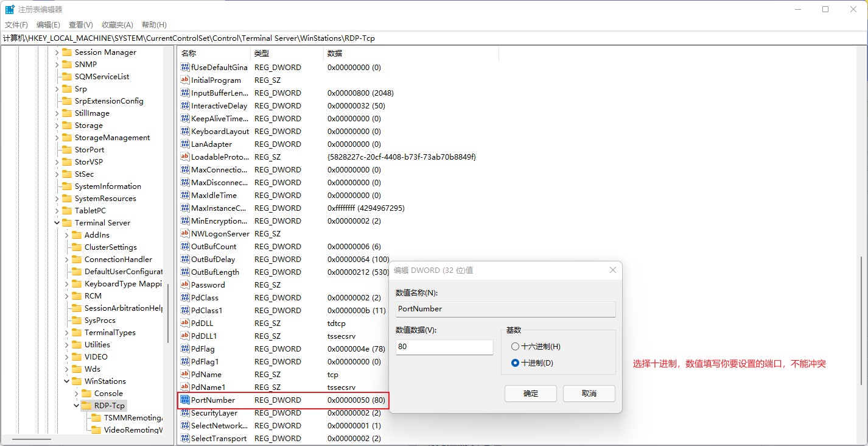868x446 pixels.
Task: Click the 数值数据 input field containing 80
Action: click(x=444, y=347)
